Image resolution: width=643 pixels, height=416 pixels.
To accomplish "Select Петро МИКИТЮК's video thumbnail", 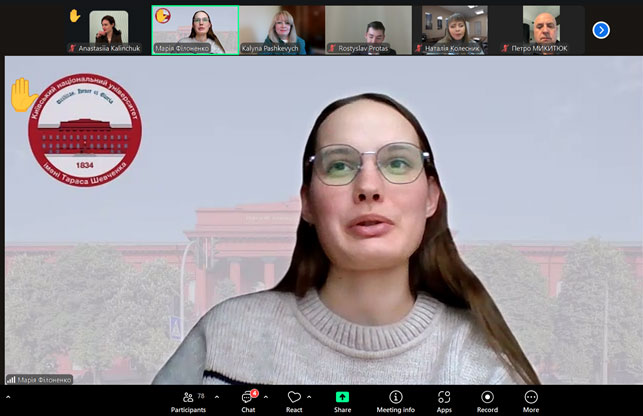I will tap(541, 30).
